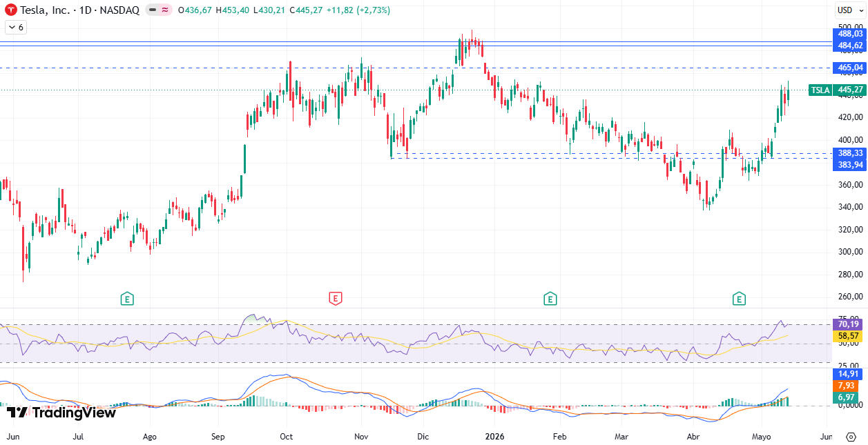Click the 260,00 price axis label

tap(849, 297)
